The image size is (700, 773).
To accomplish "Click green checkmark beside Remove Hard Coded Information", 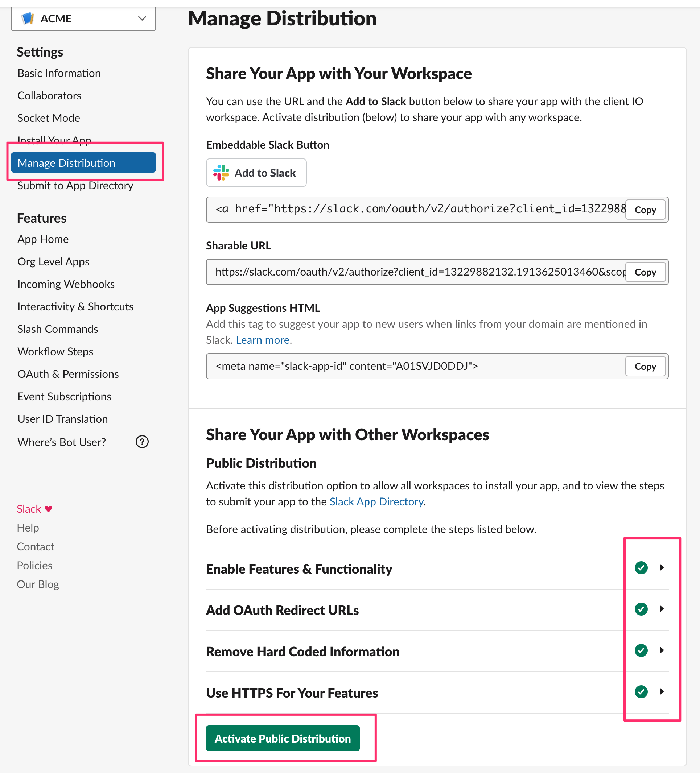I will tap(641, 650).
